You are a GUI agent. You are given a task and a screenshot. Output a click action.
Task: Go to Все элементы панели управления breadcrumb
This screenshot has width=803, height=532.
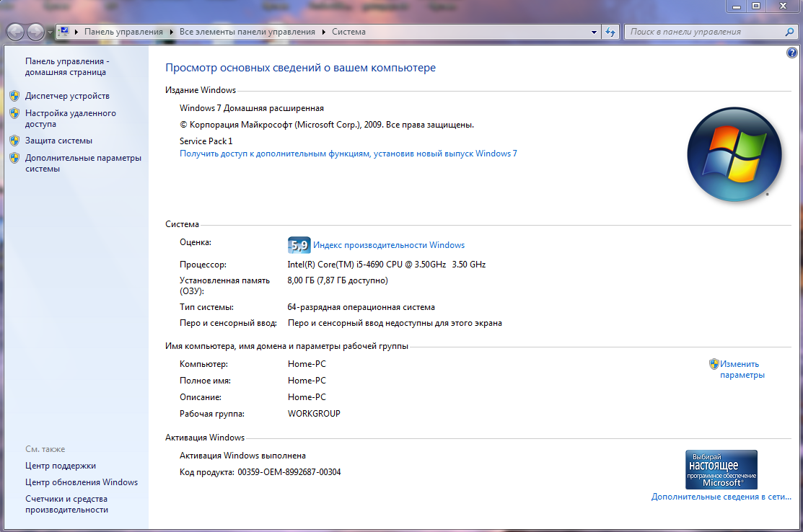pos(247,32)
